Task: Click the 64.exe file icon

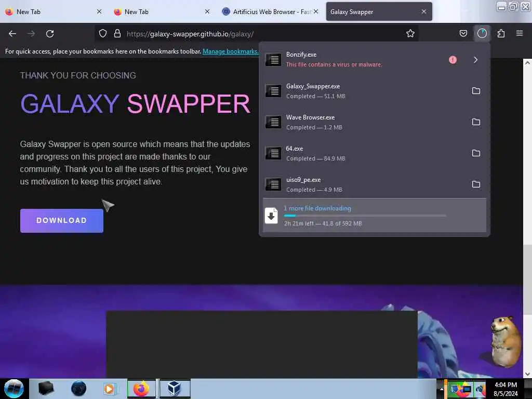Action: (x=273, y=153)
